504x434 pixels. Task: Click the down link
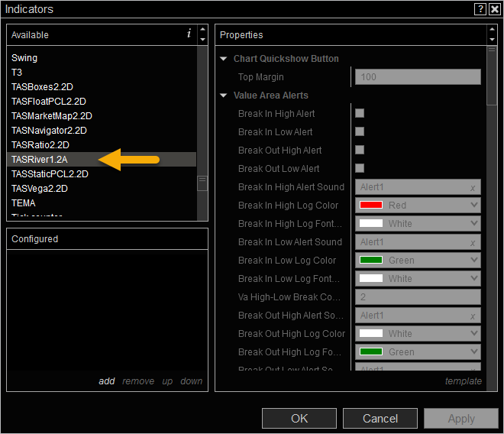pyautogui.click(x=191, y=381)
